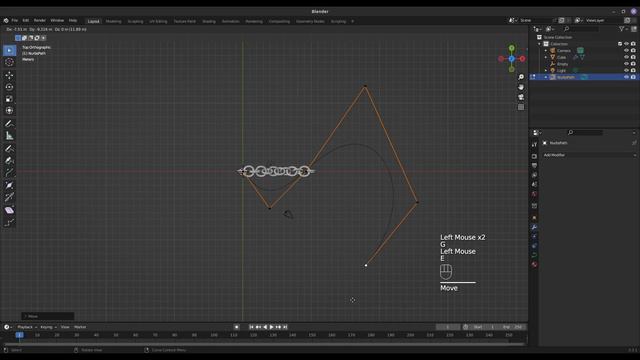Pick the curve Extrude tool
This screenshot has height=360, width=640.
coord(9,173)
